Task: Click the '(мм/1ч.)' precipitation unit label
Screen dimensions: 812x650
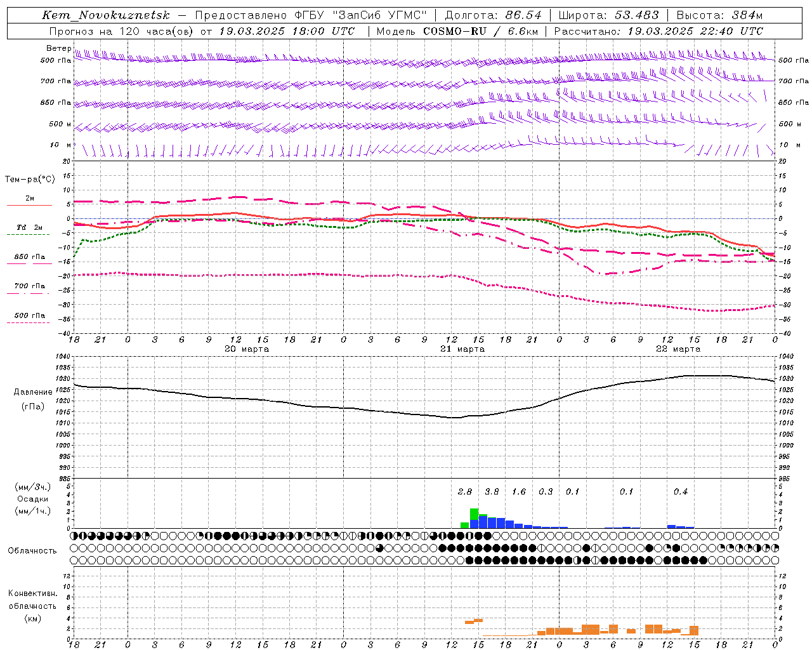Action: click(33, 511)
